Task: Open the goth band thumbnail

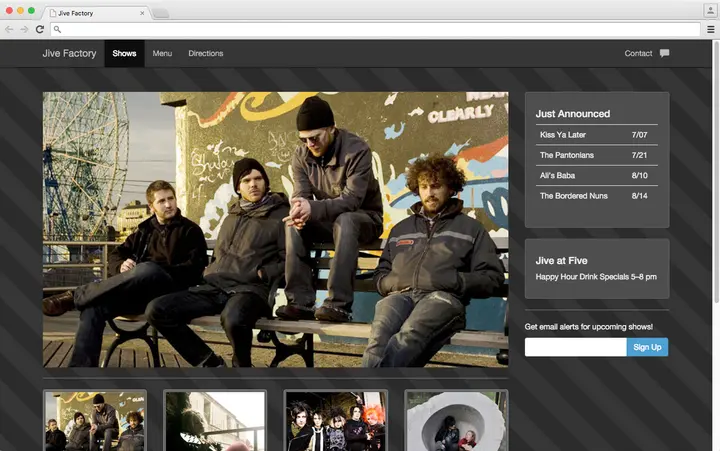Action: point(336,421)
